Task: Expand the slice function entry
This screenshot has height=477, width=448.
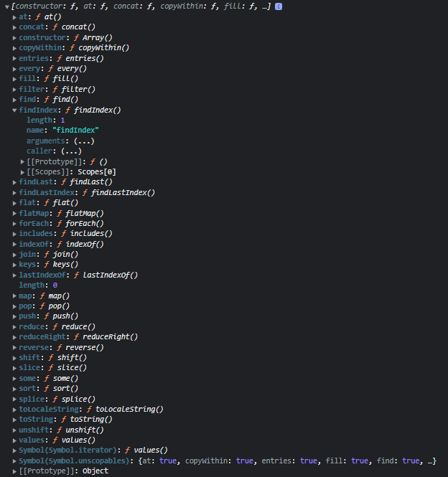Action: pos(14,368)
